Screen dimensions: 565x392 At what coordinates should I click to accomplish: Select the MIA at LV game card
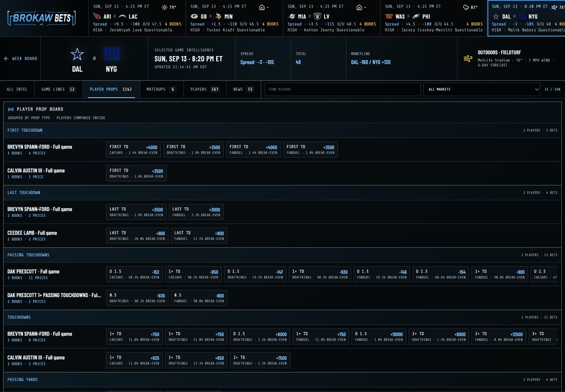332,18
